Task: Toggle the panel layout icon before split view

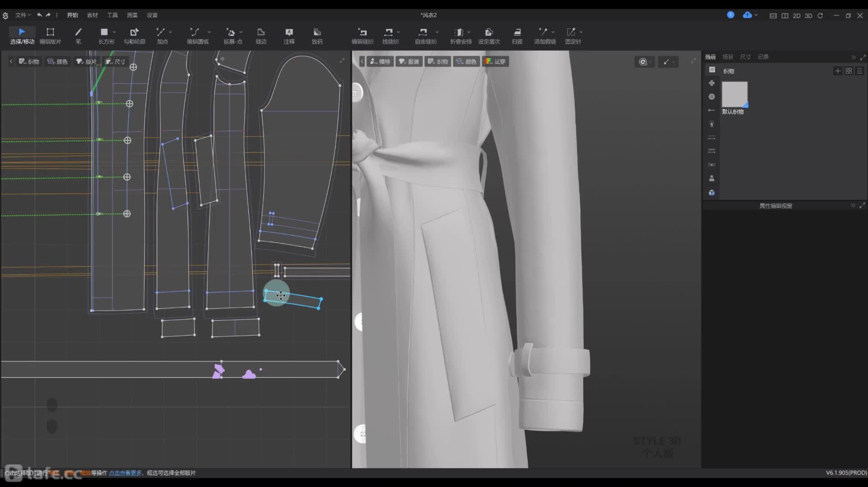Action: coord(773,15)
